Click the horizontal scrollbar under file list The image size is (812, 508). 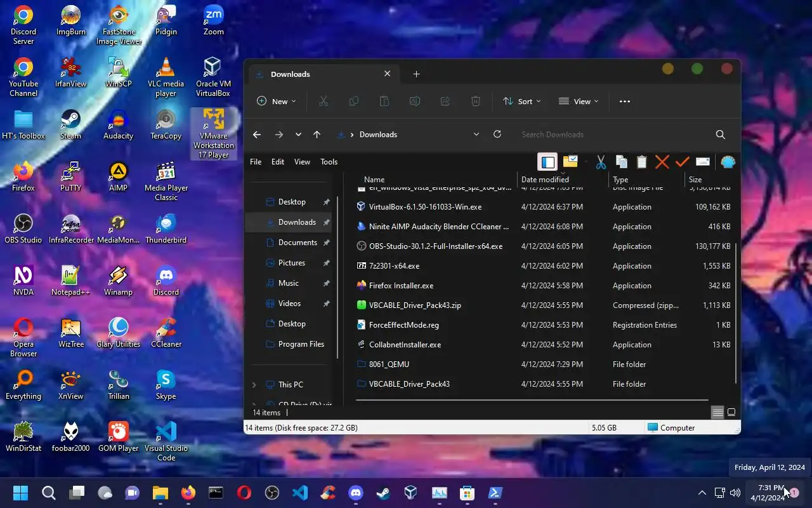(532, 400)
